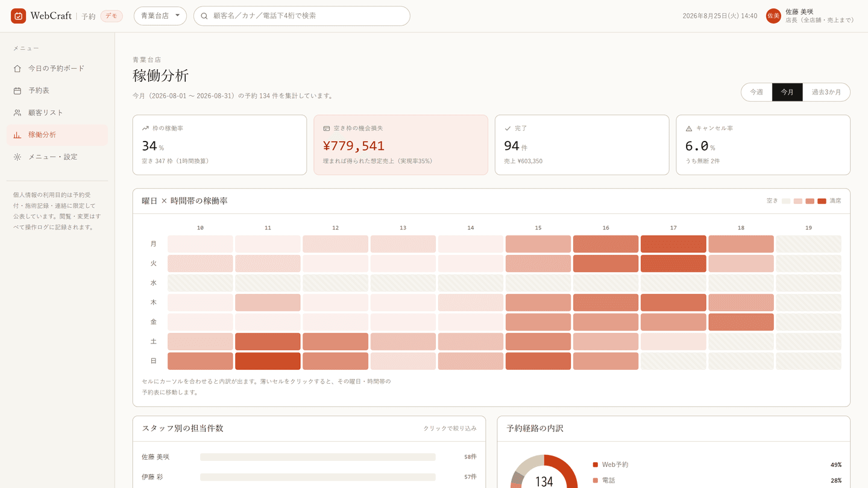Click the デモ badge
The width and height of the screenshot is (868, 488).
coord(112,16)
